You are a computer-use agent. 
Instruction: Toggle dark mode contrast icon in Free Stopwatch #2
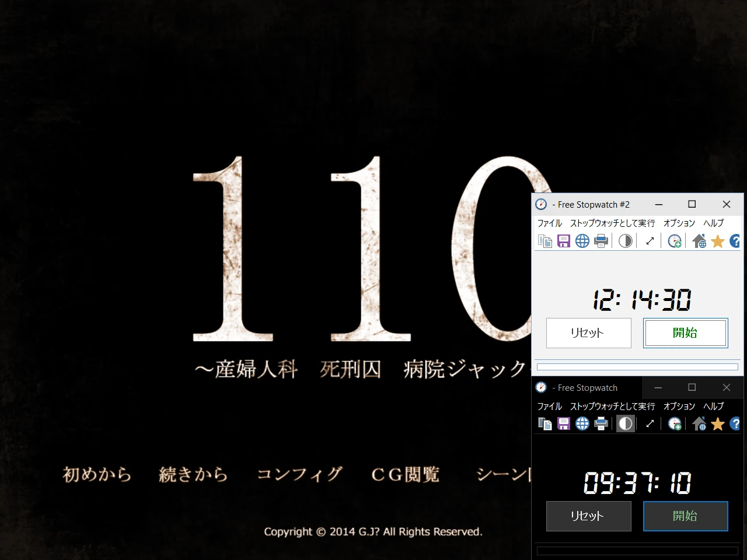(625, 241)
